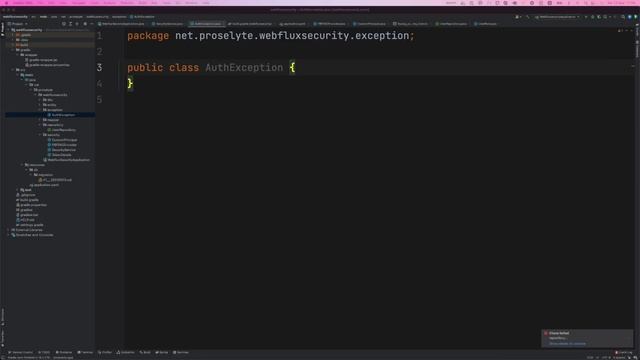Expand Scratches and Consoles node

(x=9, y=235)
